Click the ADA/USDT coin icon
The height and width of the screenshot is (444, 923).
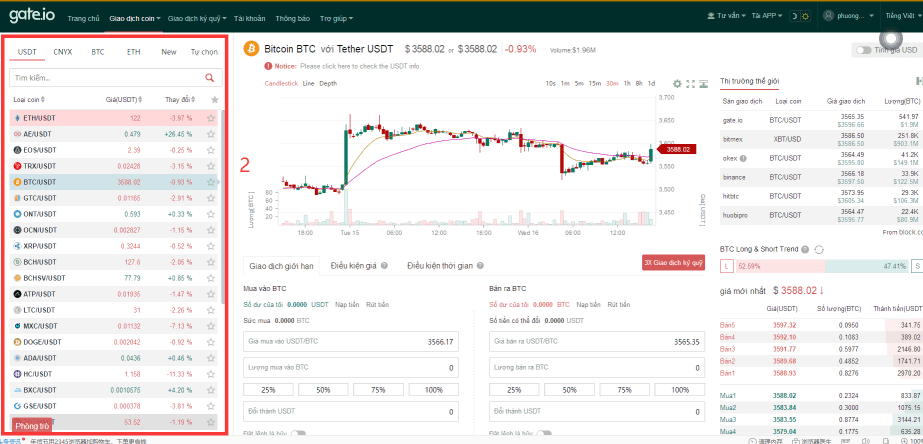tap(17, 357)
